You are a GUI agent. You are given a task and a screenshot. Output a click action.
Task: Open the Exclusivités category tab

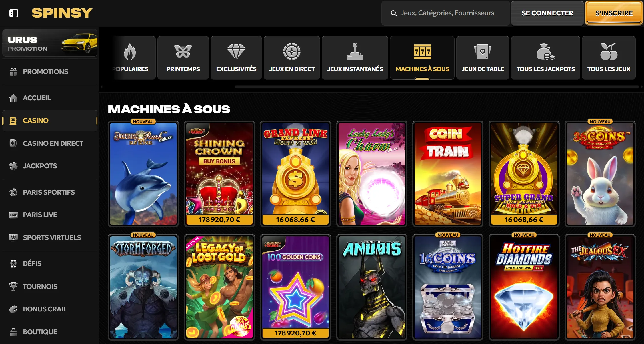pyautogui.click(x=236, y=58)
